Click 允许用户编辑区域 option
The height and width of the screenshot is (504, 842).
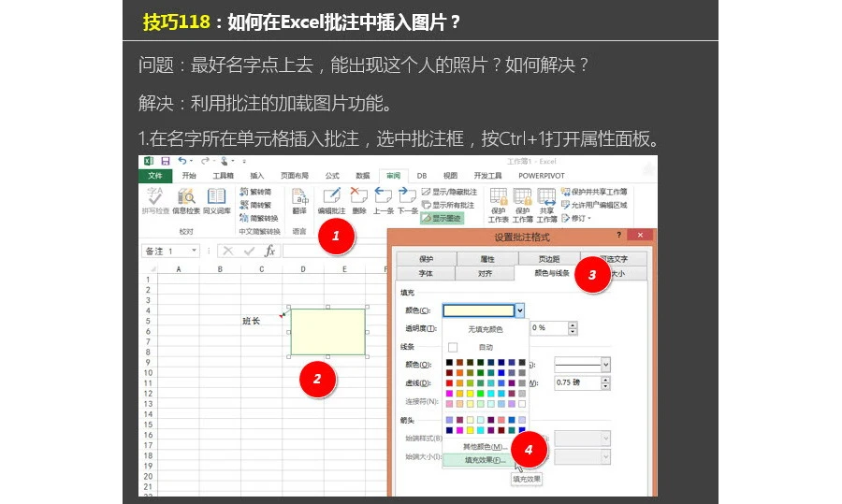pos(594,205)
